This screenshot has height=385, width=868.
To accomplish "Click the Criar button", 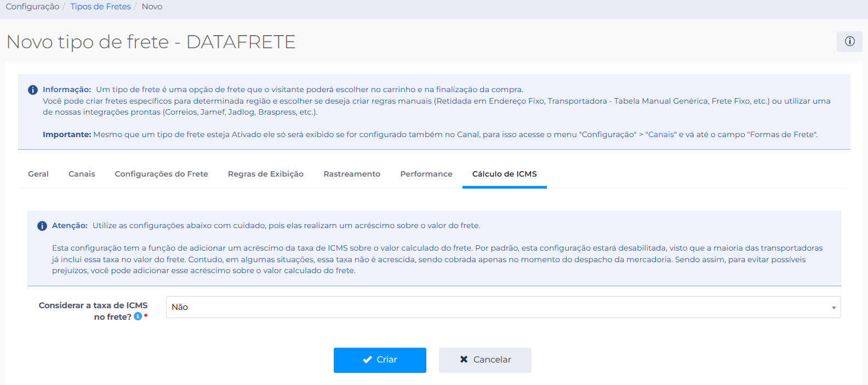I will pyautogui.click(x=380, y=360).
